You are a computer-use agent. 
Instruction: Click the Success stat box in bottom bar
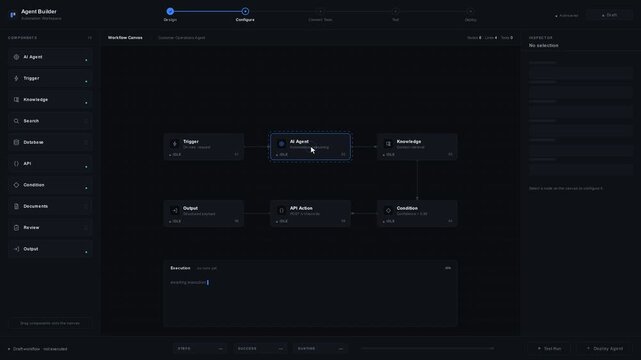(x=260, y=349)
